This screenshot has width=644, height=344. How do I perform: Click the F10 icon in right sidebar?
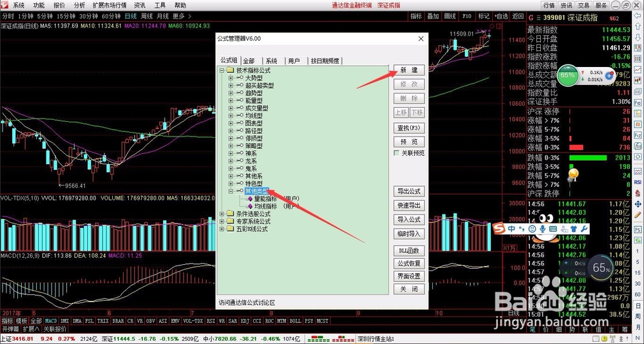[x=638, y=102]
